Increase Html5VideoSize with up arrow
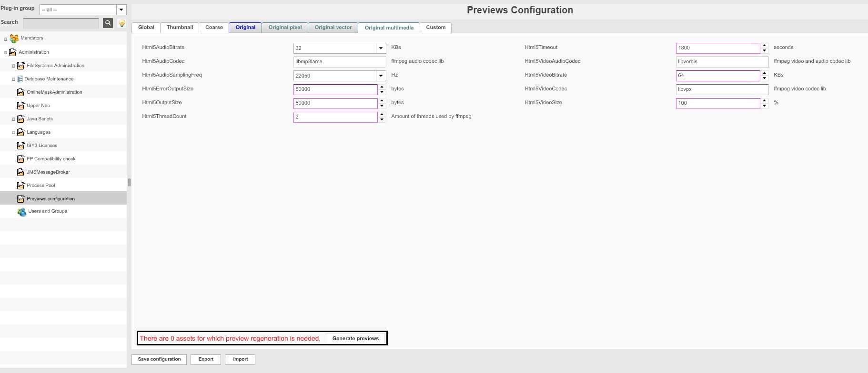 click(x=765, y=101)
